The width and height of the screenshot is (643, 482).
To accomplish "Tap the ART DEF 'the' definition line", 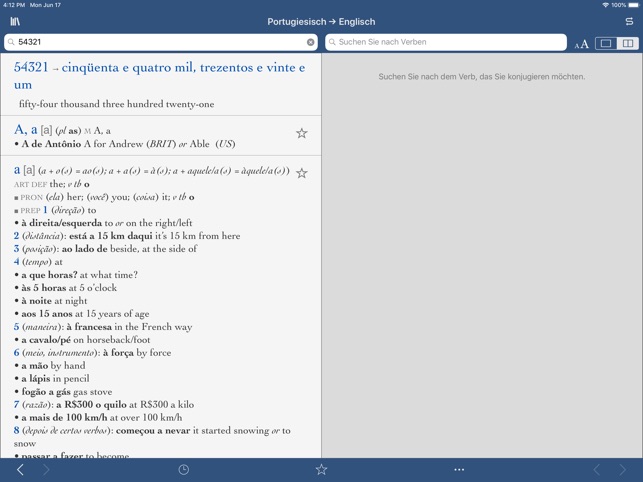I will coord(52,184).
